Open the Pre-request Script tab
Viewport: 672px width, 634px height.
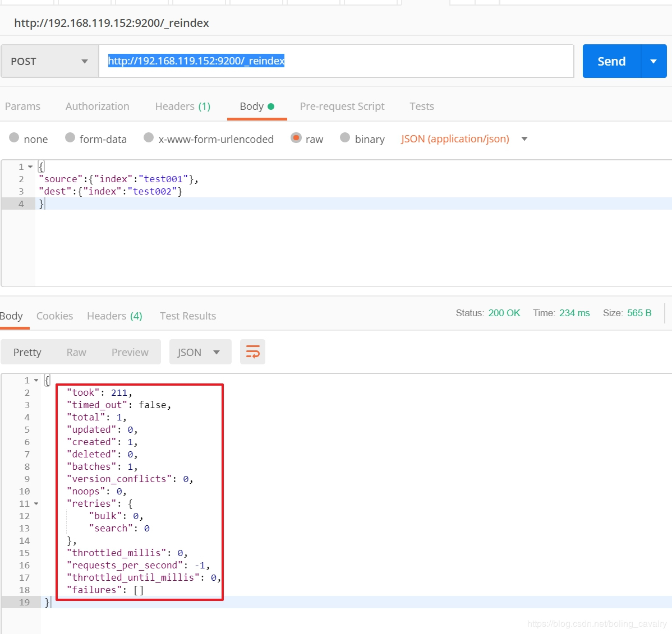point(342,107)
